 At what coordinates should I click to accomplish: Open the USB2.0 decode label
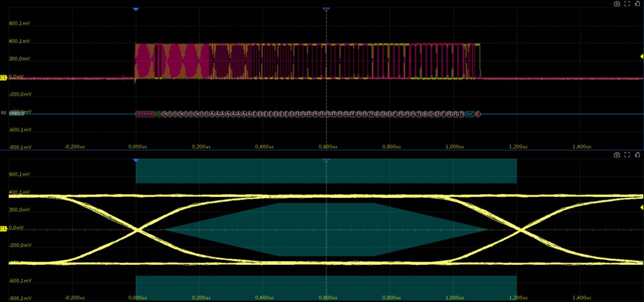(x=16, y=113)
